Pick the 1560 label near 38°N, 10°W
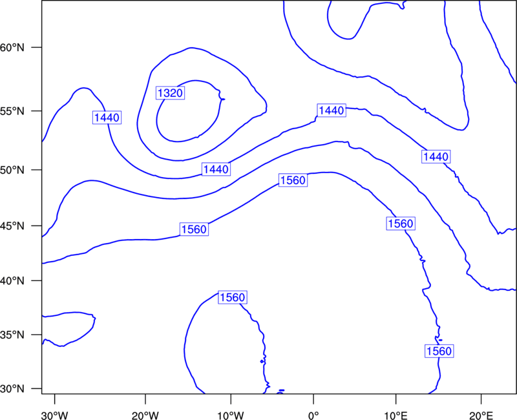Viewport: 517px width, 420px height. [x=233, y=297]
